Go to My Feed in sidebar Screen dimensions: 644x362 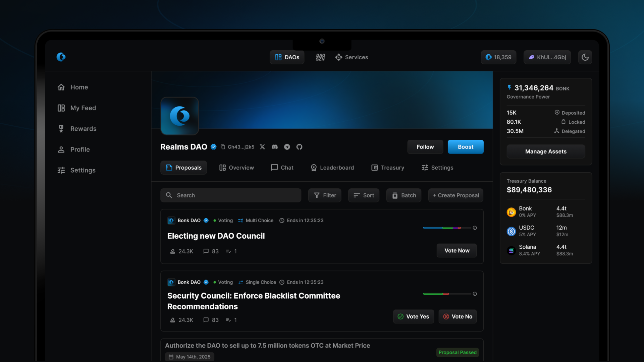(77, 108)
